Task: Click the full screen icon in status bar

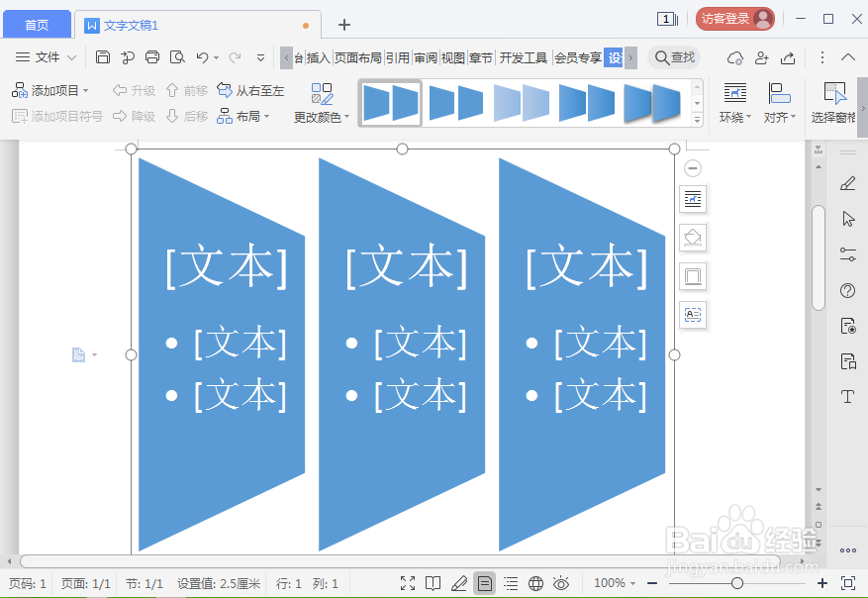Action: [408, 583]
